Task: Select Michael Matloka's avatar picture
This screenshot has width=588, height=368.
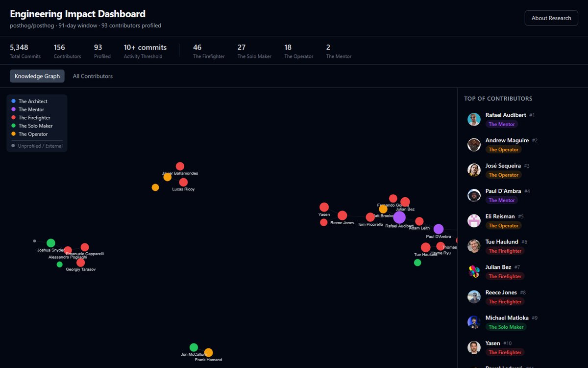Action: pos(474,322)
